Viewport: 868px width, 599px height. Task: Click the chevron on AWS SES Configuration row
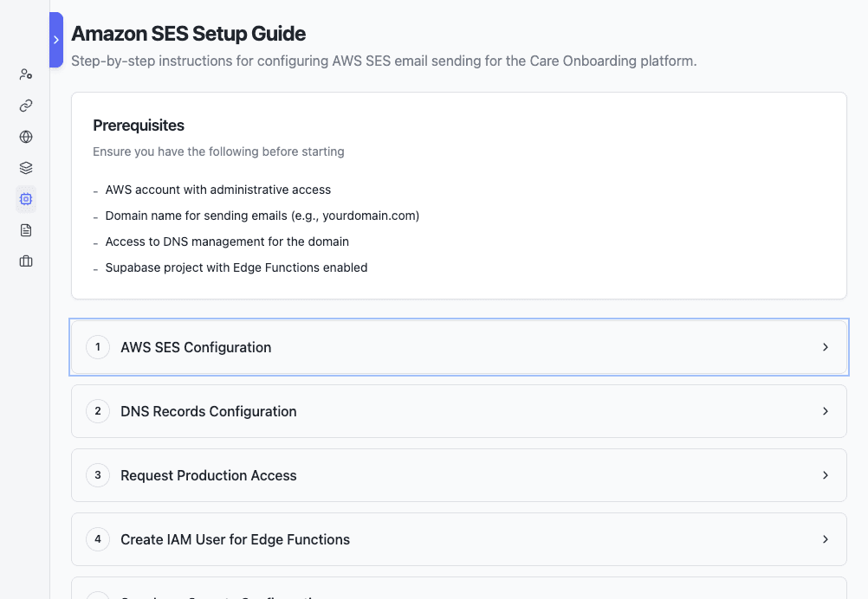point(826,347)
